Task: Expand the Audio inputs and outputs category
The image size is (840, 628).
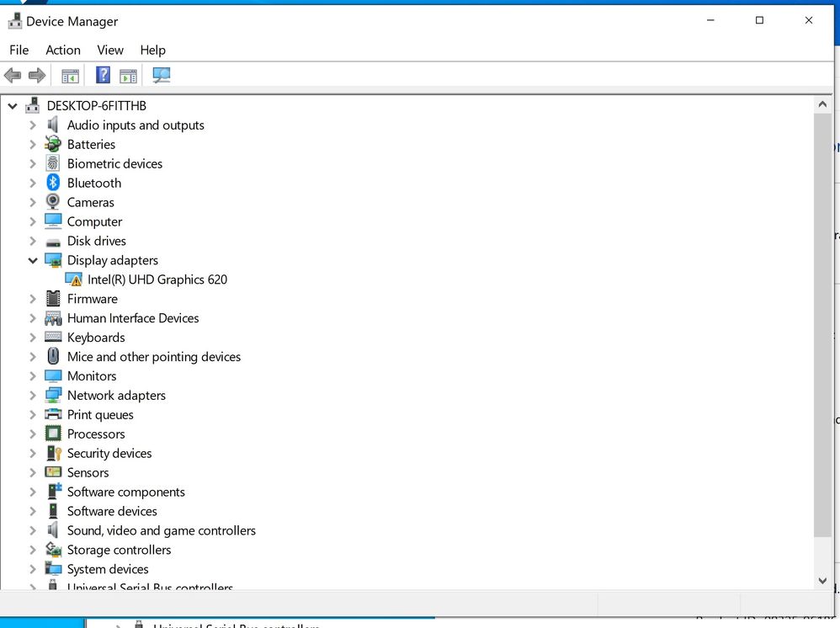Action: [x=33, y=125]
